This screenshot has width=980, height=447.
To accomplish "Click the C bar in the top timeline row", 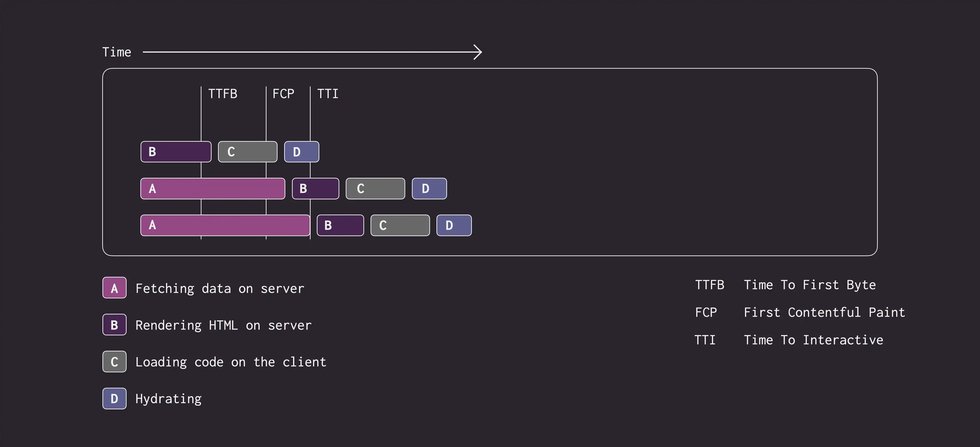I will point(248,152).
